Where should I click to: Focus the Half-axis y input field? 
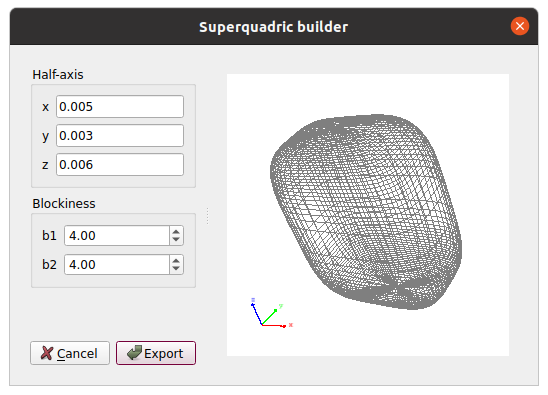120,136
